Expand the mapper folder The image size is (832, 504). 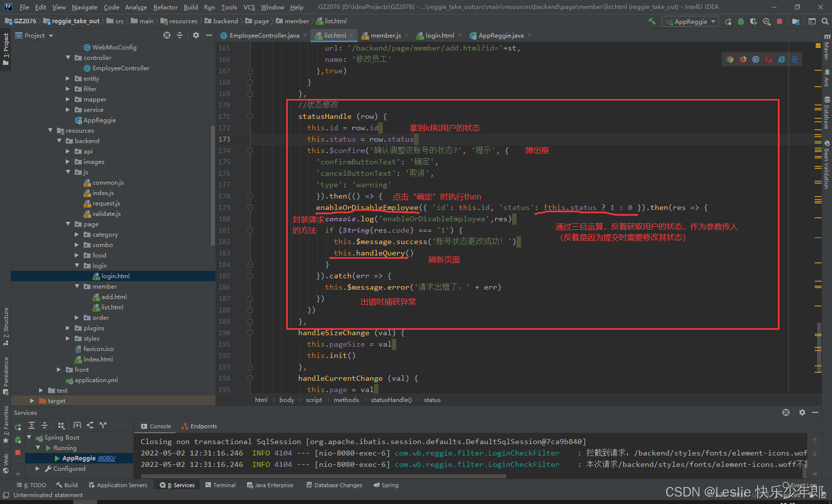pyautogui.click(x=68, y=100)
